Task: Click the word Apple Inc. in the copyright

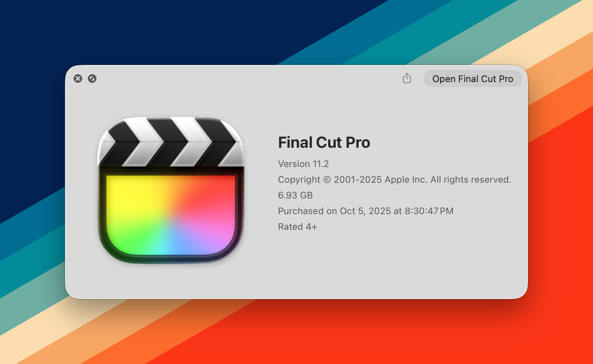Action: pos(406,180)
